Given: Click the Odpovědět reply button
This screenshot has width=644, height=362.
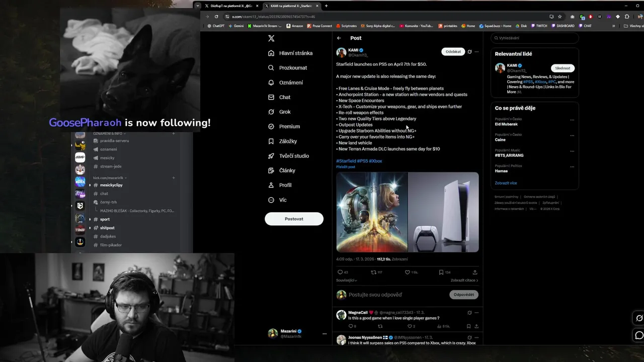Looking at the screenshot, I should 463,295.
